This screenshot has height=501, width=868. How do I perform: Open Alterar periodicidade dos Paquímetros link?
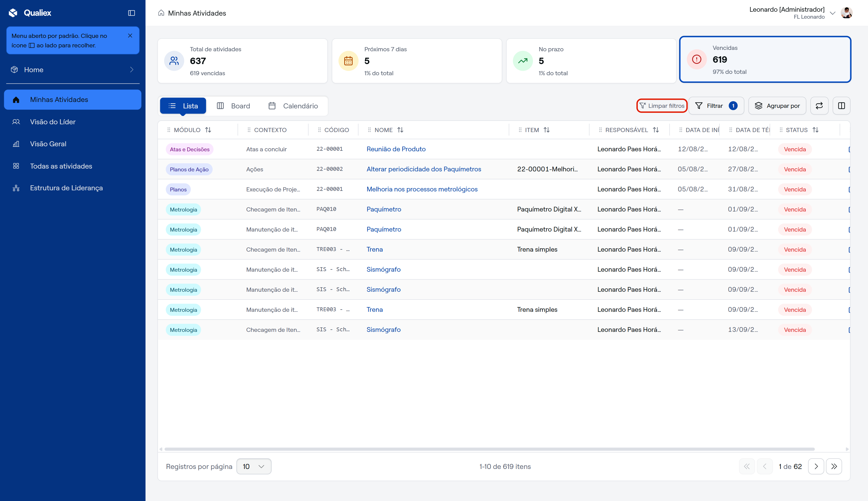[x=424, y=169]
